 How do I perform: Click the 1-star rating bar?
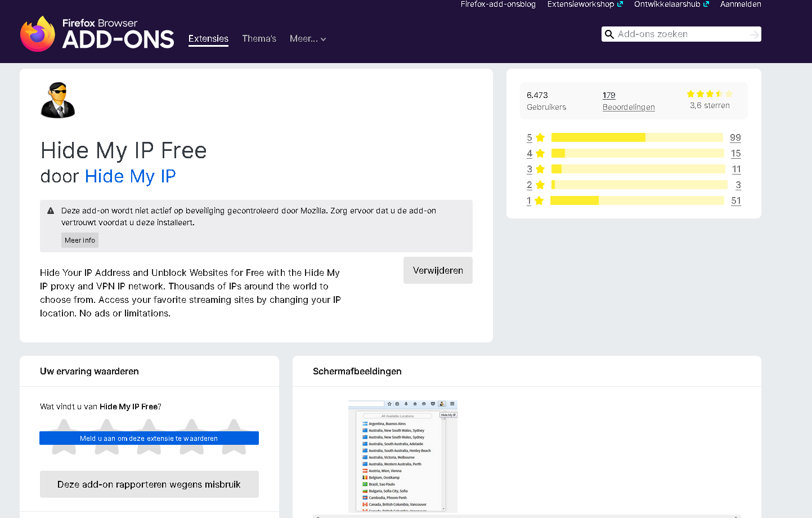(637, 200)
